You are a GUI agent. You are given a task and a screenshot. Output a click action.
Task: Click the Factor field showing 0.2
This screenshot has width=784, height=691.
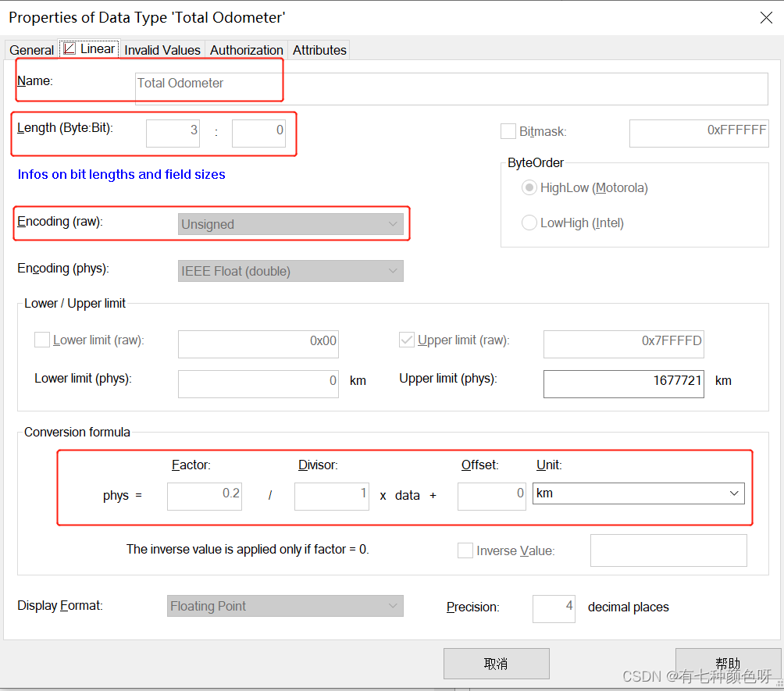(x=205, y=497)
